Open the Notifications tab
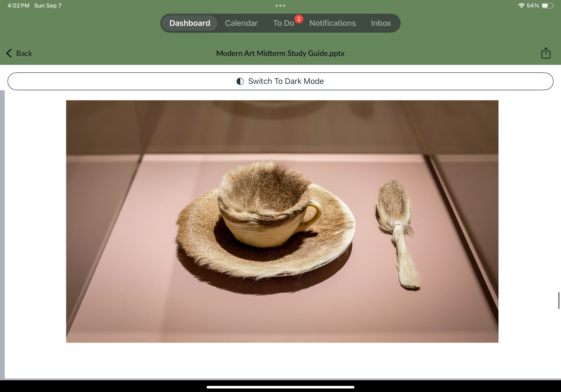 [332, 23]
